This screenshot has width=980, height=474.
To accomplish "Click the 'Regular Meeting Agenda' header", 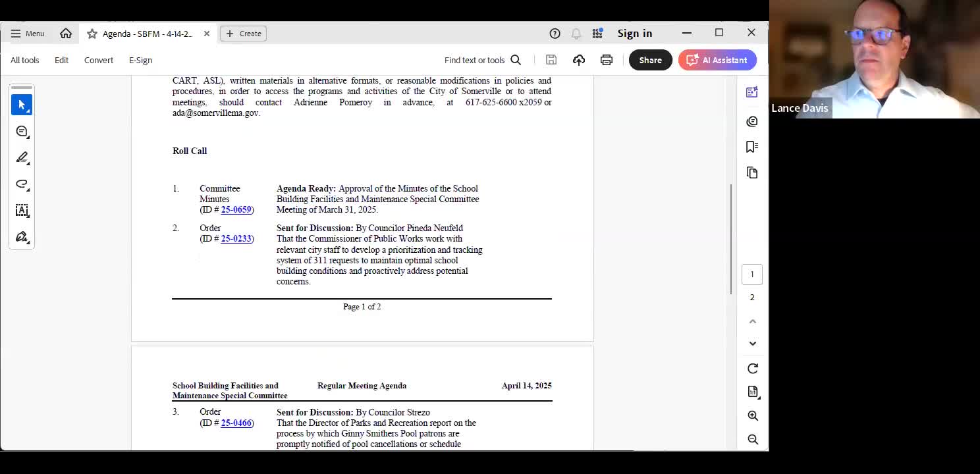I will (362, 386).
